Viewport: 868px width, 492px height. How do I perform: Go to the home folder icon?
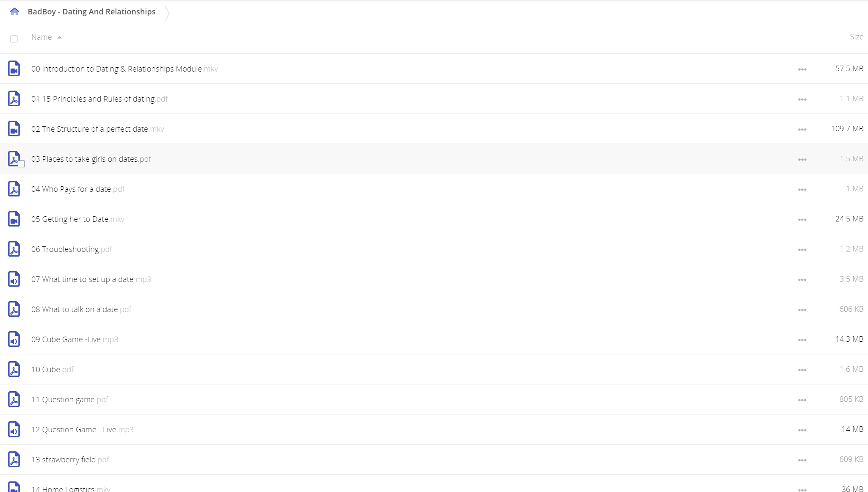coord(14,11)
